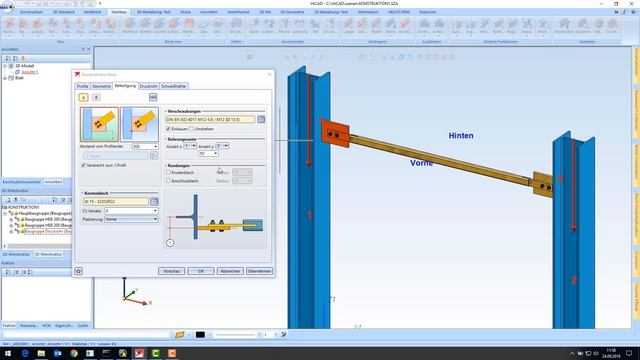This screenshot has height=360, width=640.
Task: Click the Gehrung icon in Zuschneiden group
Action: point(300,26)
